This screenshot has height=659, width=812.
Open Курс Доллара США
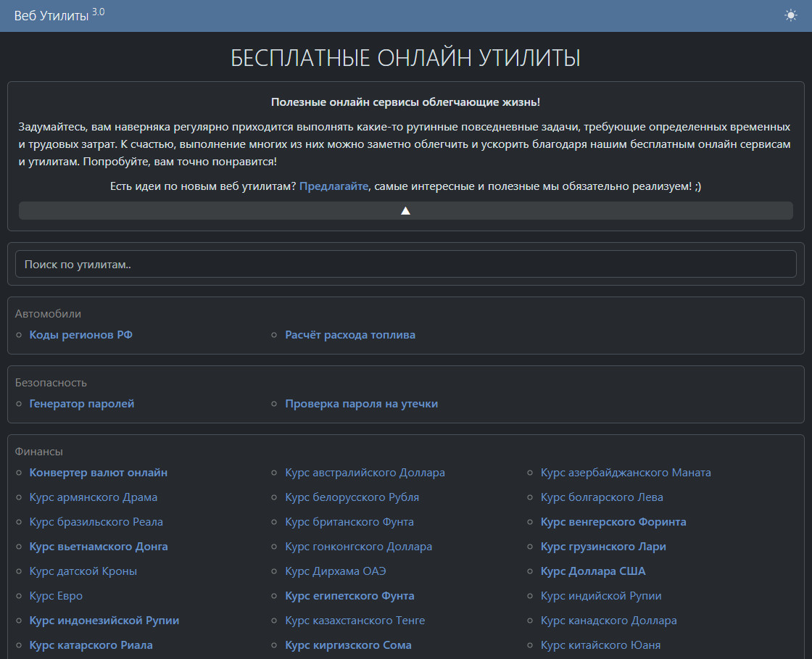pos(593,571)
